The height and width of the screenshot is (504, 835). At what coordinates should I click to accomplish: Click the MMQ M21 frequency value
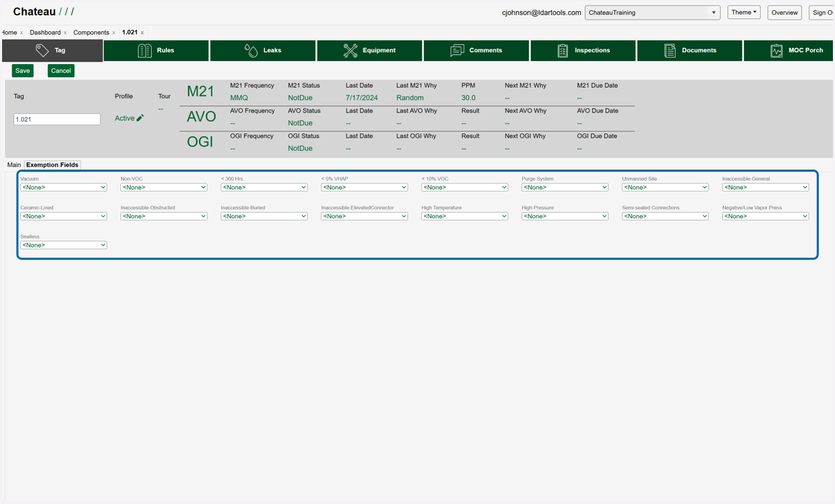(239, 98)
